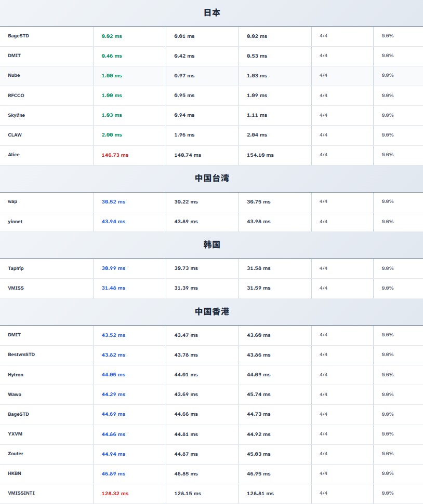
Task: Click the Zouter node name
Action: point(16,454)
